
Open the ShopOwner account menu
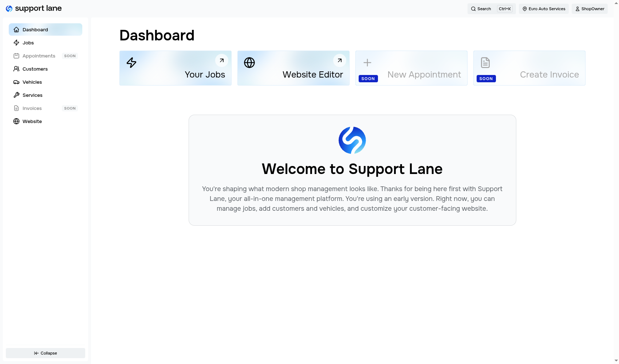[x=589, y=9]
